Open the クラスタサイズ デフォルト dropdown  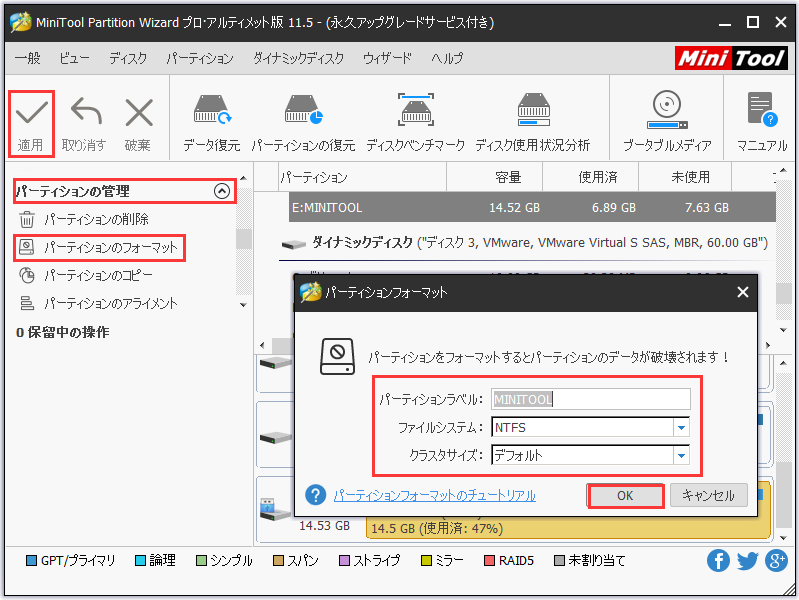681,455
